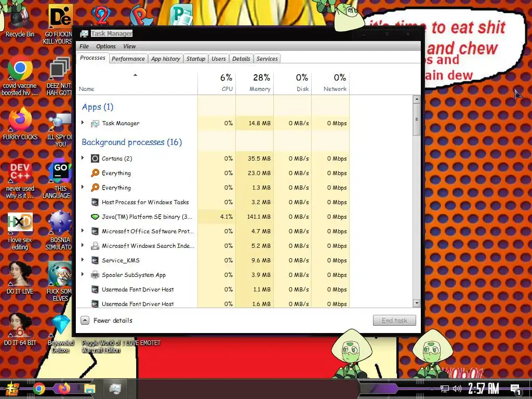Switch to the Services tab
Viewport: 532px width, 399px height.
[x=267, y=59]
